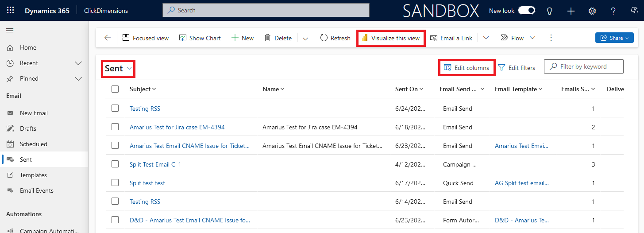Click Visualize this view
Screen dimensions: 644x233
point(391,38)
